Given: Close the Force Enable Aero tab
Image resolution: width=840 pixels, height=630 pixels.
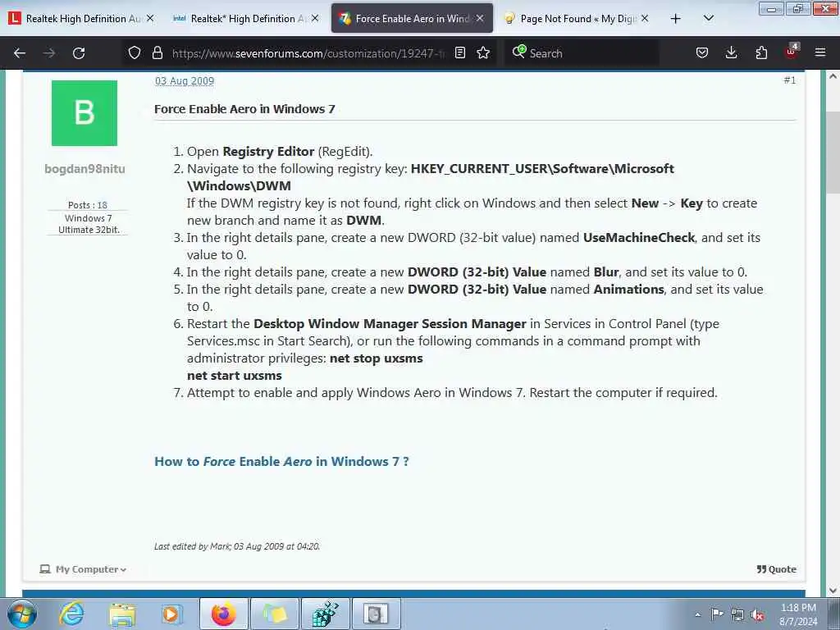Looking at the screenshot, I should [479, 18].
